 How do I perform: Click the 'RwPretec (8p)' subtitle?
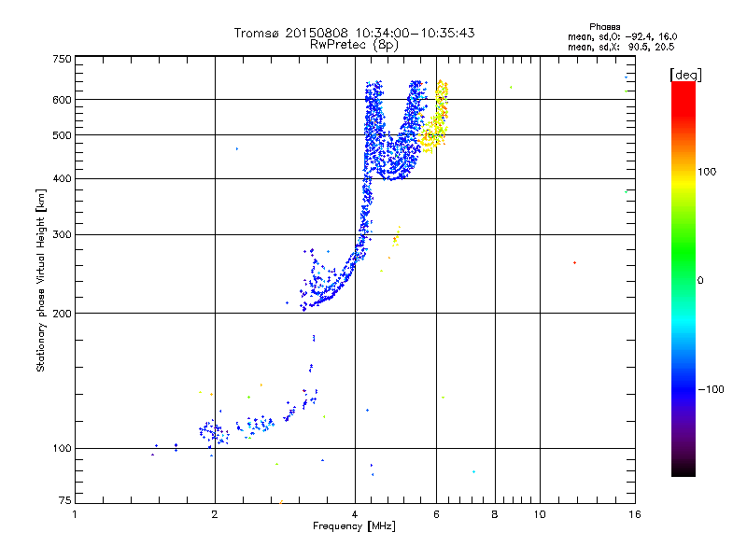[354, 45]
